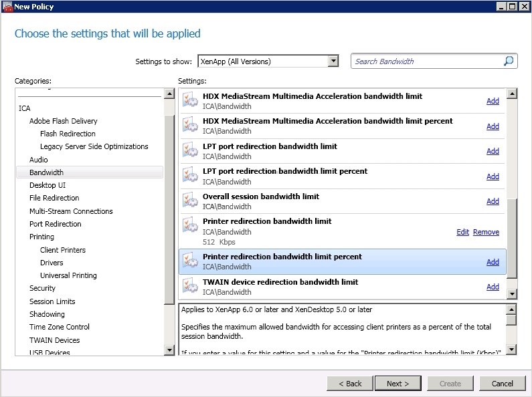Viewport: 532px width, 397px height.
Task: Select the Client Printers category
Action: [x=63, y=250]
